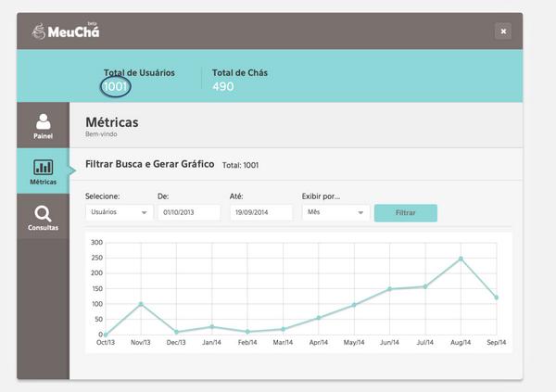Select the Jan/14 data point on chart

[x=211, y=327]
